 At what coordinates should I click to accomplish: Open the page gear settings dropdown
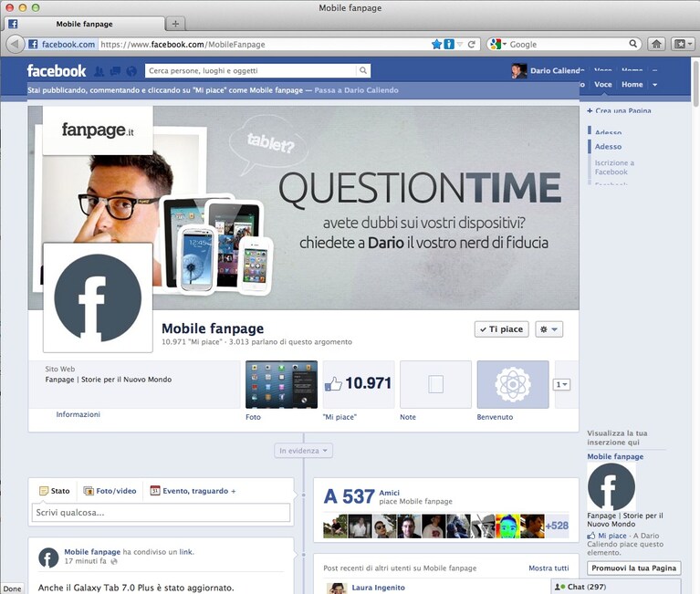[549, 329]
